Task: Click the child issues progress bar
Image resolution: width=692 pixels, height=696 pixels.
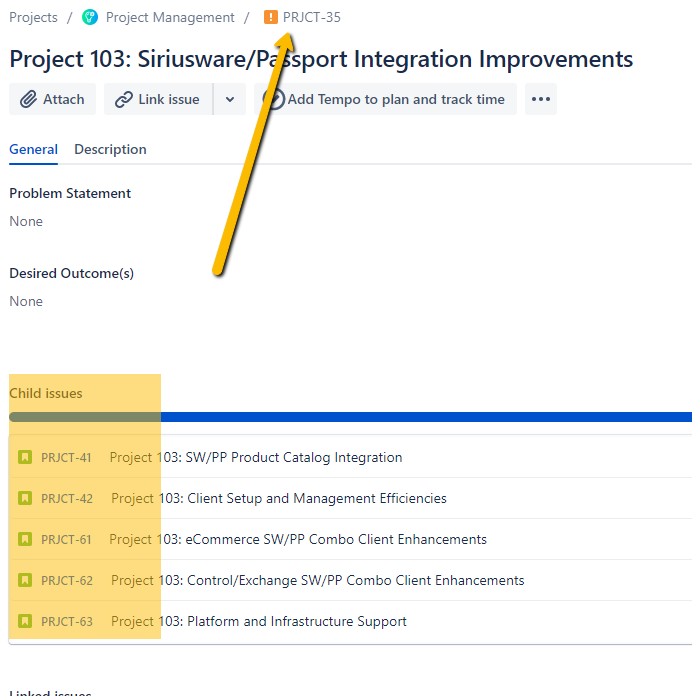Action: click(x=350, y=417)
